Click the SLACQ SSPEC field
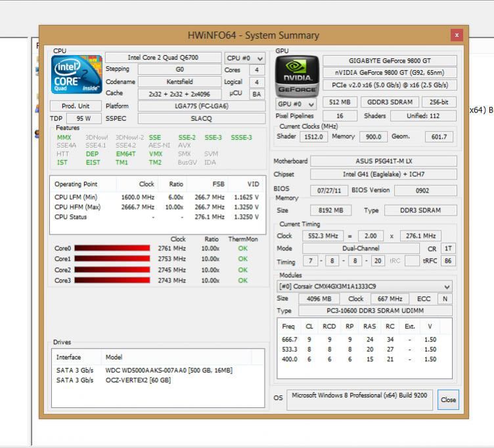Image resolution: width=494 pixels, height=448 pixels. pos(202,118)
